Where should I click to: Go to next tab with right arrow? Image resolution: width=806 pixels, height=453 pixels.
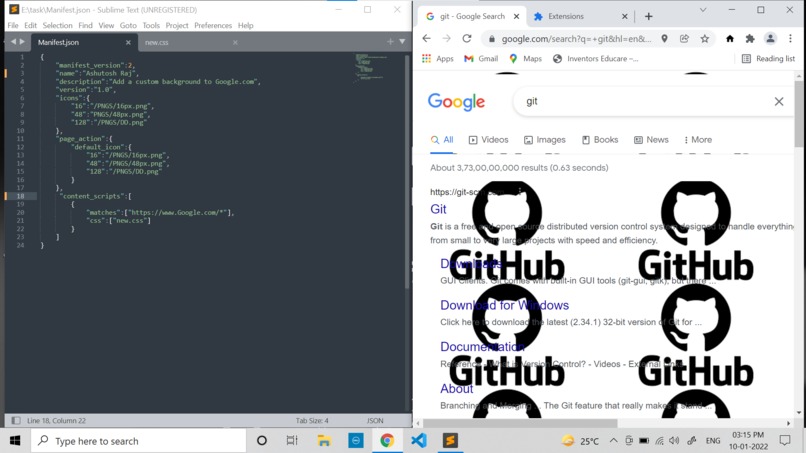point(22,42)
